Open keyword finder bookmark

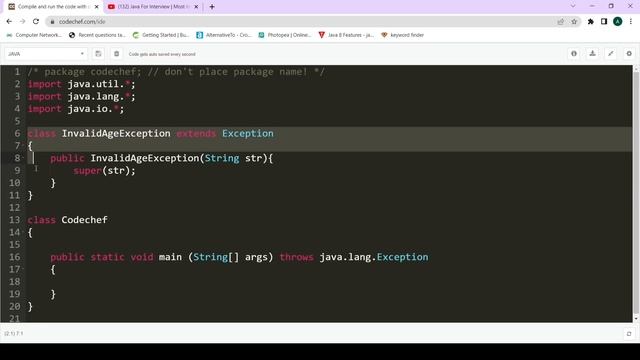(402, 35)
